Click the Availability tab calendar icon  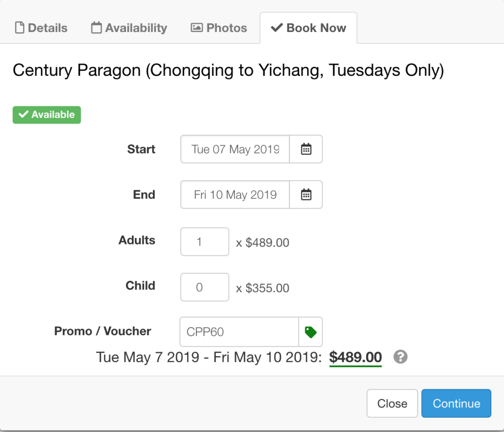point(96,28)
